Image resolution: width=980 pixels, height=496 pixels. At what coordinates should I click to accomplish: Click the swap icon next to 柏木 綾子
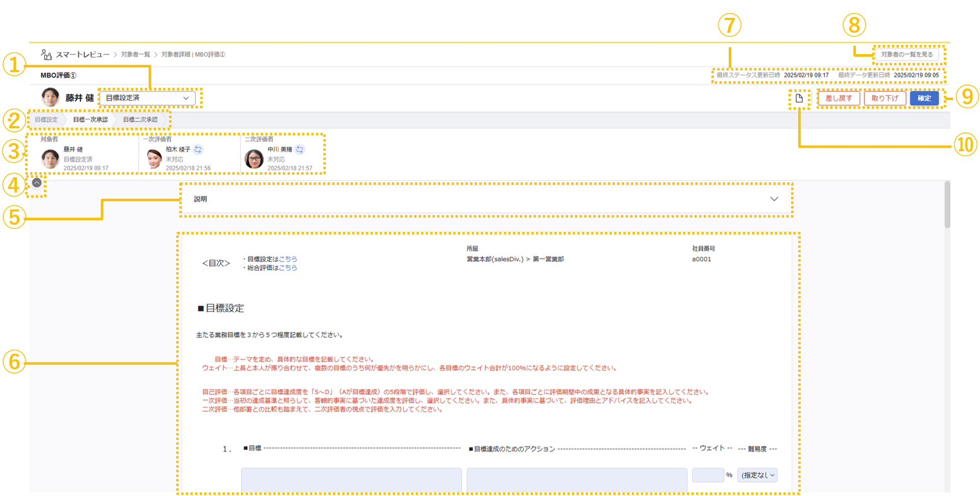pyautogui.click(x=198, y=149)
